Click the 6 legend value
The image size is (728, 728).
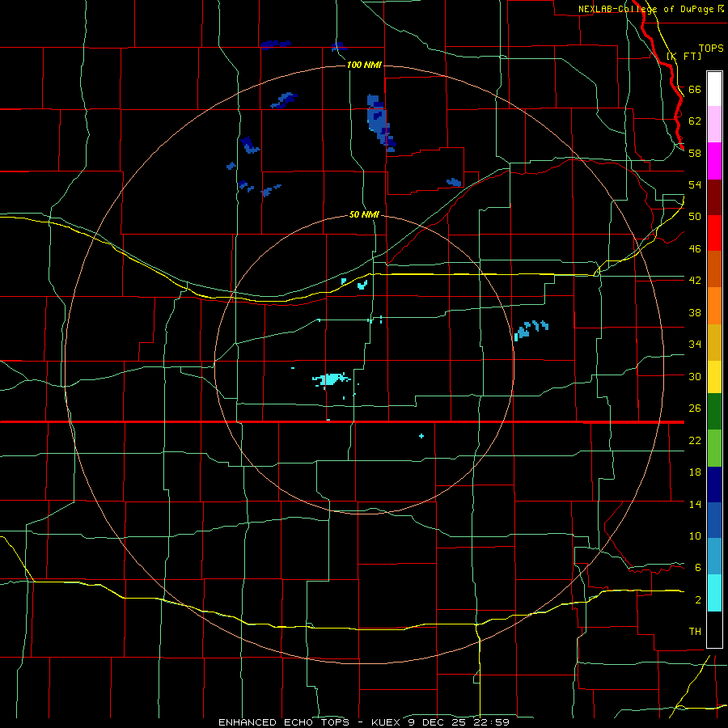tap(698, 567)
